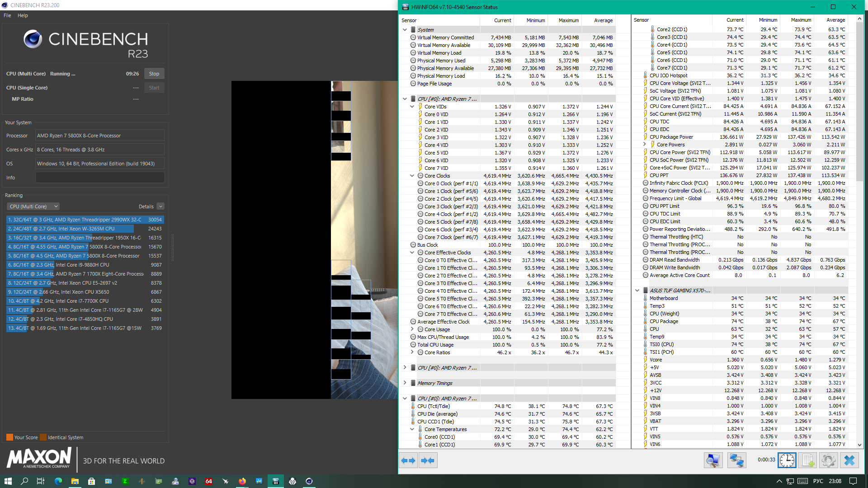Screen dimensions: 868x488
Task: Reset sensor values using the clock icon
Action: click(x=787, y=460)
